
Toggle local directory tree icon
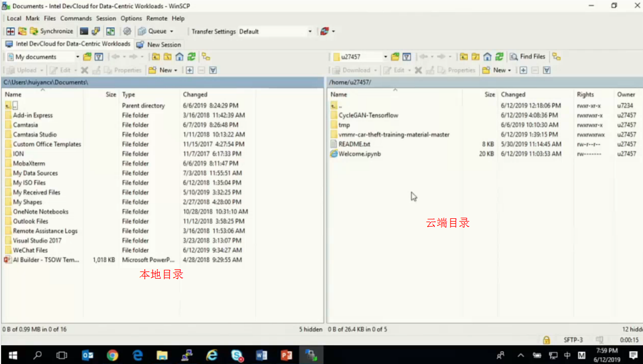(206, 57)
